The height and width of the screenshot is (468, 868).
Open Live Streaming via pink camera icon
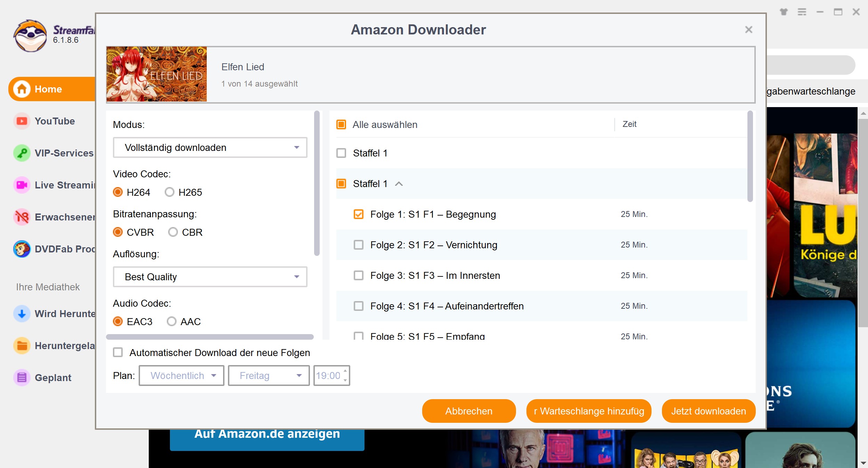click(x=22, y=185)
